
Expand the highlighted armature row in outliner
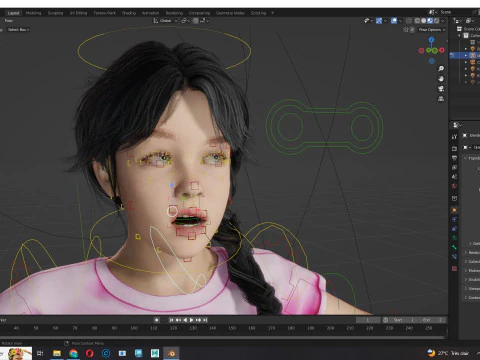(x=466, y=55)
